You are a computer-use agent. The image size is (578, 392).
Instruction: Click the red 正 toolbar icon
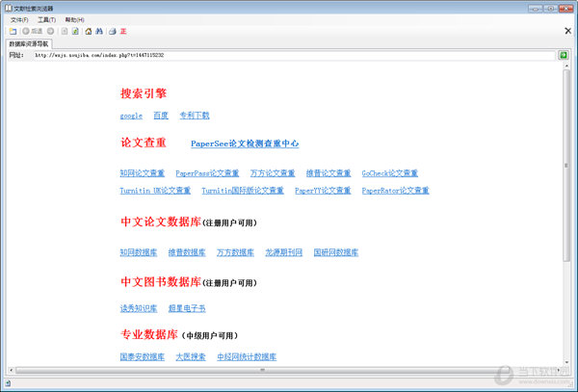tap(123, 32)
